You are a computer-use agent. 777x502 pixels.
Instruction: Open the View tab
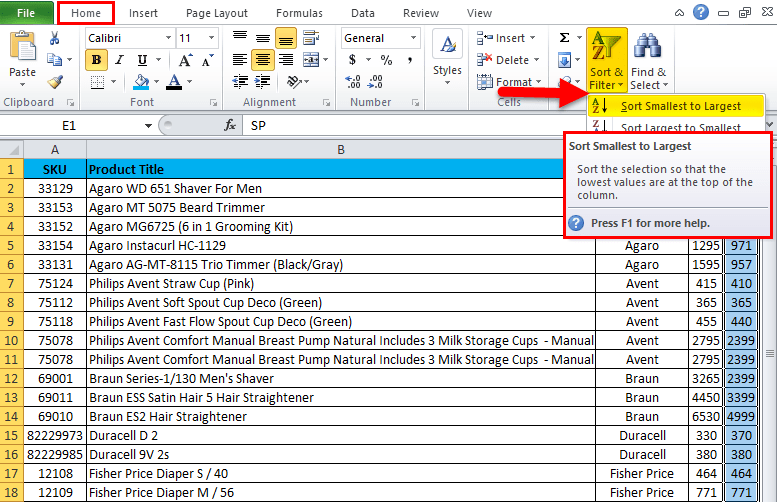tap(479, 13)
